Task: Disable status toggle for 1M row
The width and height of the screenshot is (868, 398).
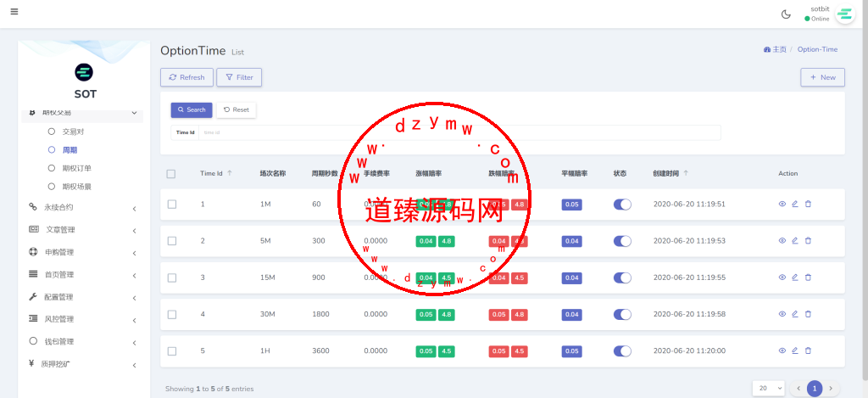Action: [x=622, y=204]
